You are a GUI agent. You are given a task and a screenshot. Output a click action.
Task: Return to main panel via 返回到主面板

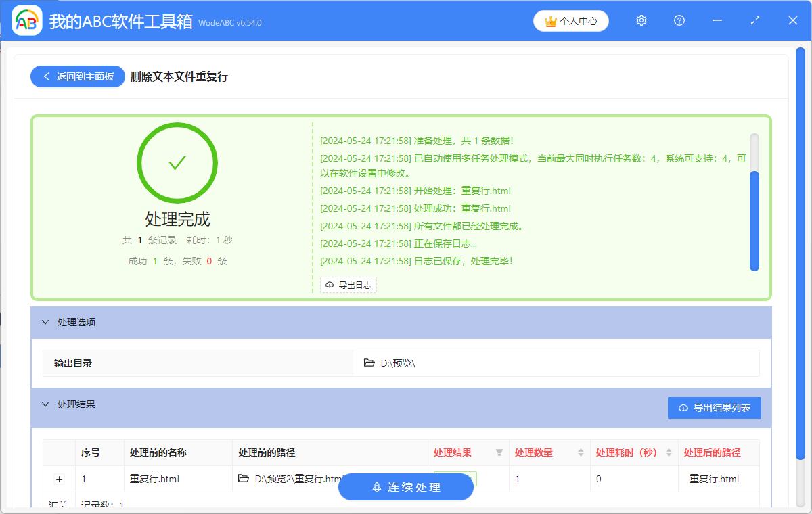pyautogui.click(x=77, y=76)
